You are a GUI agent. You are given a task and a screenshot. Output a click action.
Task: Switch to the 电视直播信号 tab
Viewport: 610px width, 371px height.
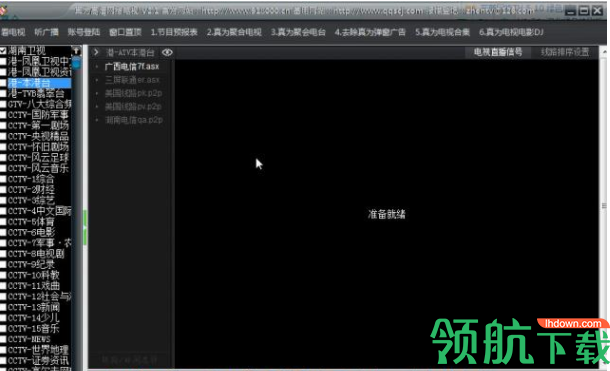[498, 52]
